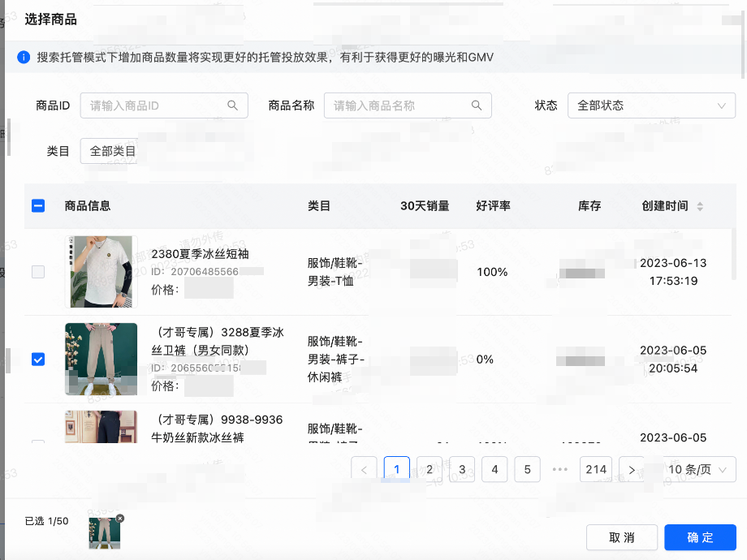This screenshot has width=747, height=560.
Task: Click the product title 9938-9936 牛奶丝新款冰丝裤
Action: 218,428
